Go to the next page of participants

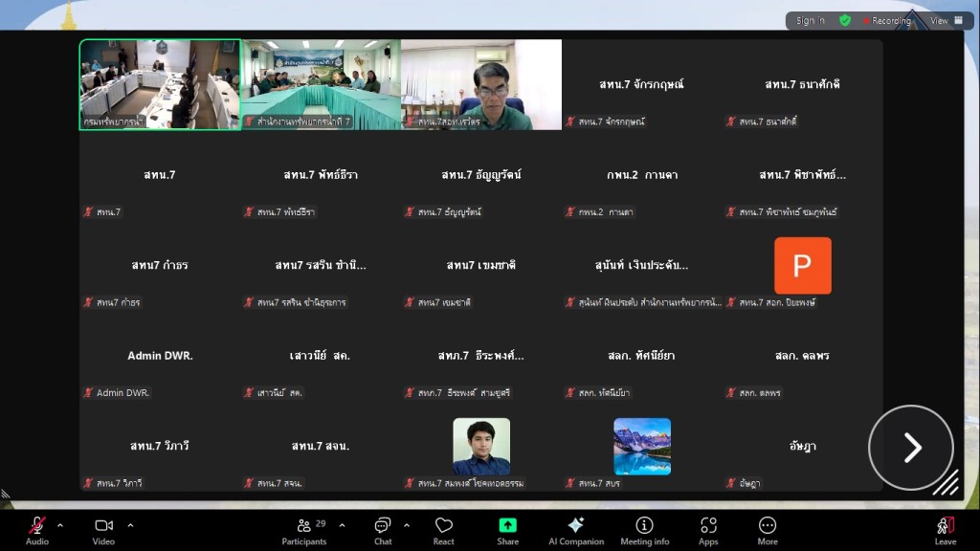click(911, 448)
